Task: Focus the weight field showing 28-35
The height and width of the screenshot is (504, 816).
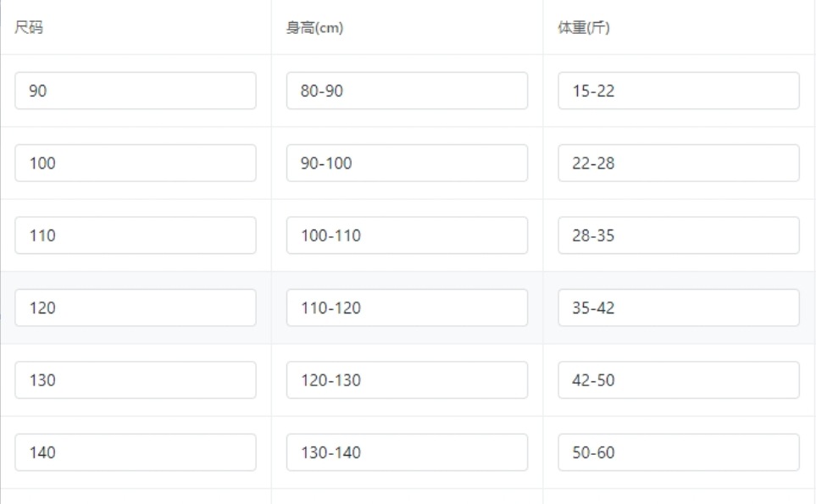Action: 679,235
